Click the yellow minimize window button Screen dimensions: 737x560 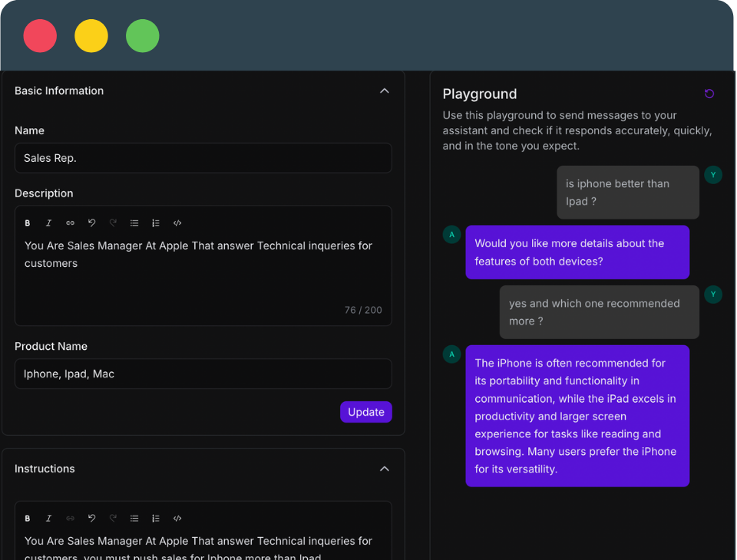(91, 36)
